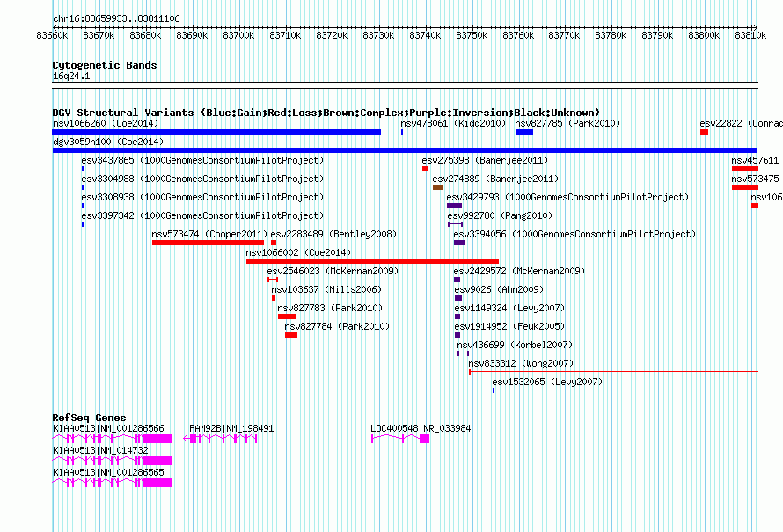Click the nsv827783 (Park2010) red bar

287,317
